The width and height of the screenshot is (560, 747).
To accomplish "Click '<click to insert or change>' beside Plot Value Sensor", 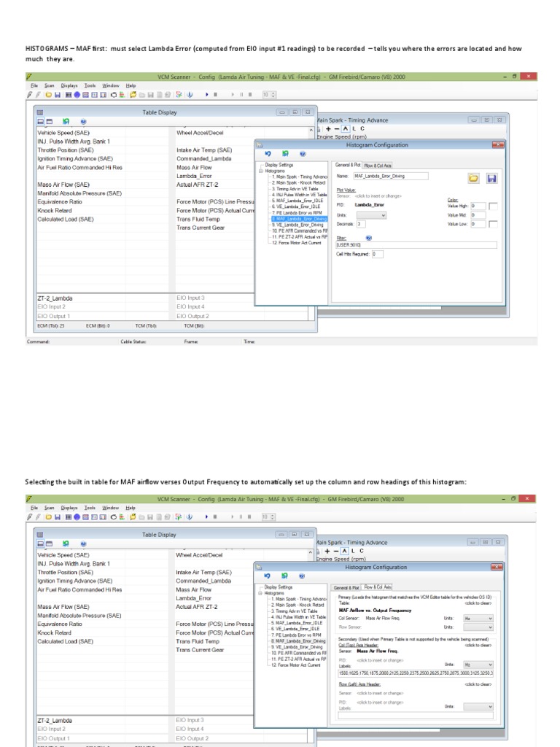I will (x=378, y=196).
